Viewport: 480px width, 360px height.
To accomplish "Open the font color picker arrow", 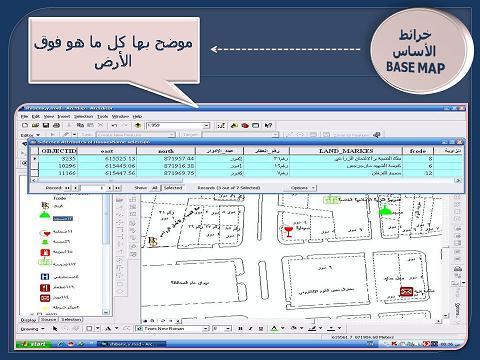I will pyautogui.click(x=283, y=329).
